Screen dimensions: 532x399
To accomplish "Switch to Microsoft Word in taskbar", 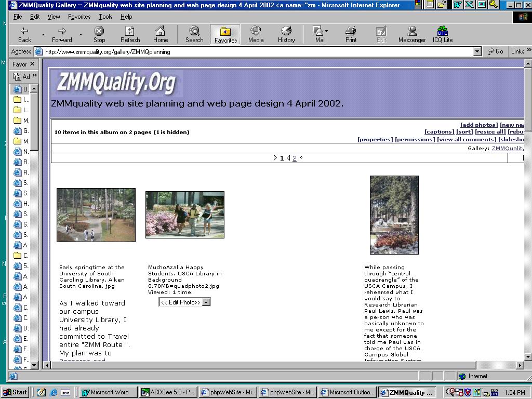I will tap(109, 392).
